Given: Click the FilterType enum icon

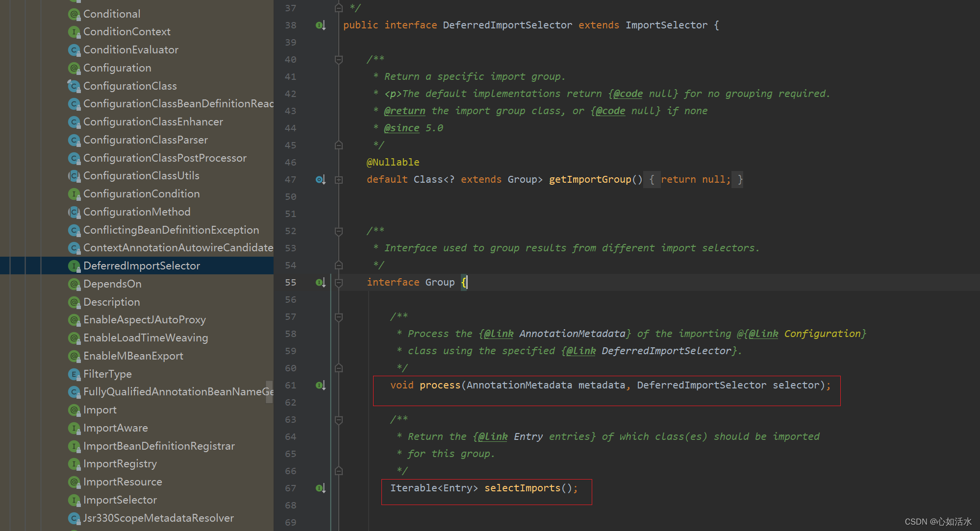Looking at the screenshot, I should [74, 374].
